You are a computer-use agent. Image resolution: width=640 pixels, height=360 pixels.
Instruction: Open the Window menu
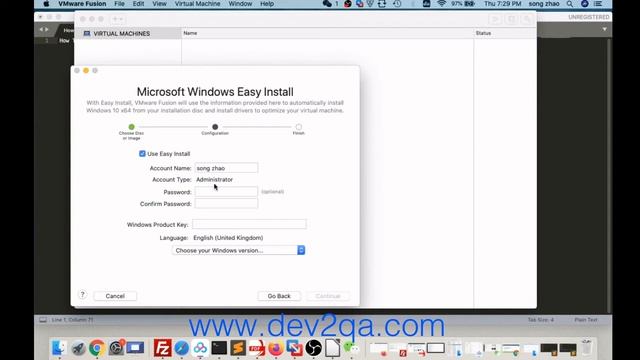240,4
